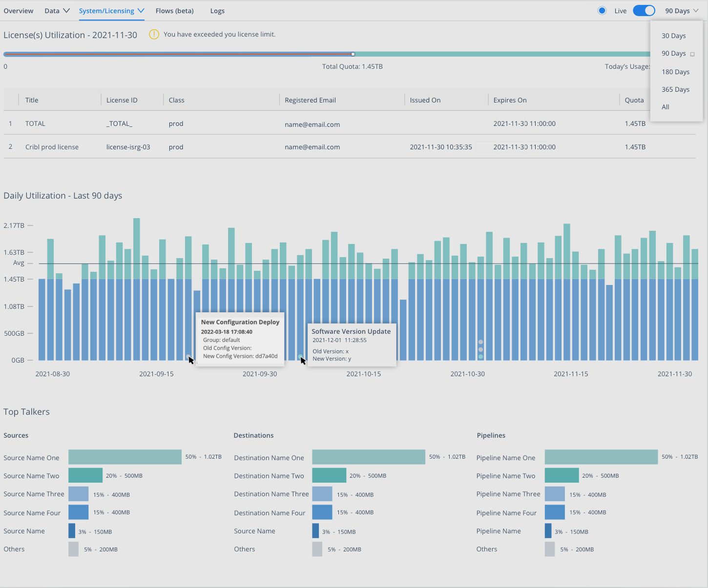Screen dimensions: 708x588
Task: Select 365 Days from the dropdown list
Action: pos(675,89)
